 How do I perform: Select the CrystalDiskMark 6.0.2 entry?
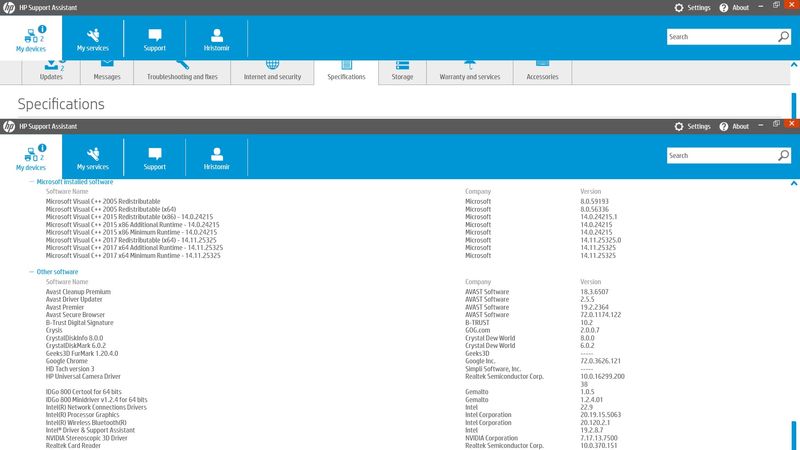coord(76,345)
